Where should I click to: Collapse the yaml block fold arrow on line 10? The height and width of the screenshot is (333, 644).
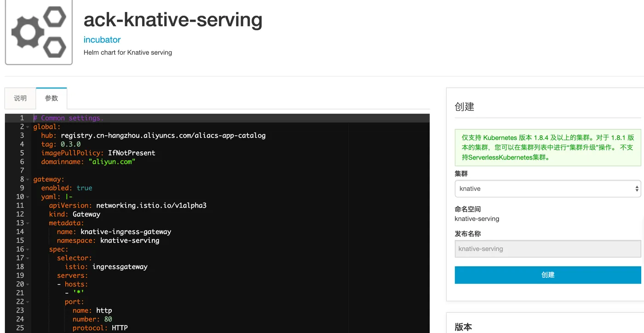coord(28,197)
